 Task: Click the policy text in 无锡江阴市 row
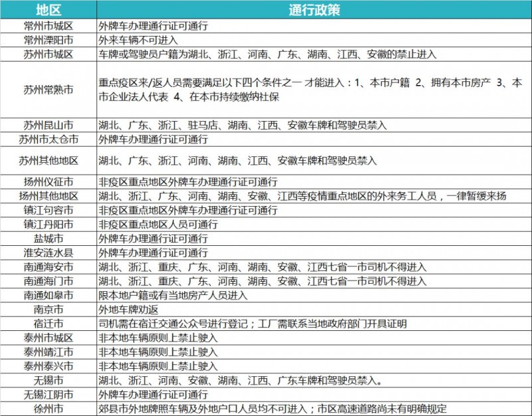(x=153, y=395)
